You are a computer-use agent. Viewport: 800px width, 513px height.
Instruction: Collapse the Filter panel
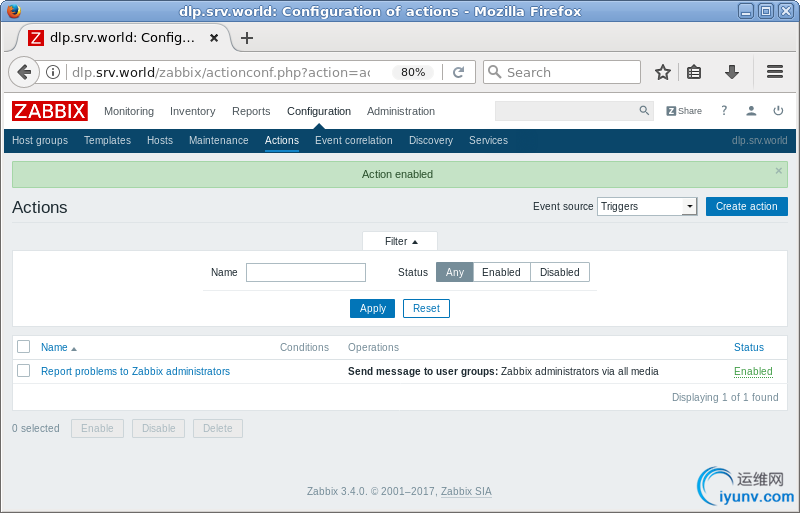pos(400,241)
